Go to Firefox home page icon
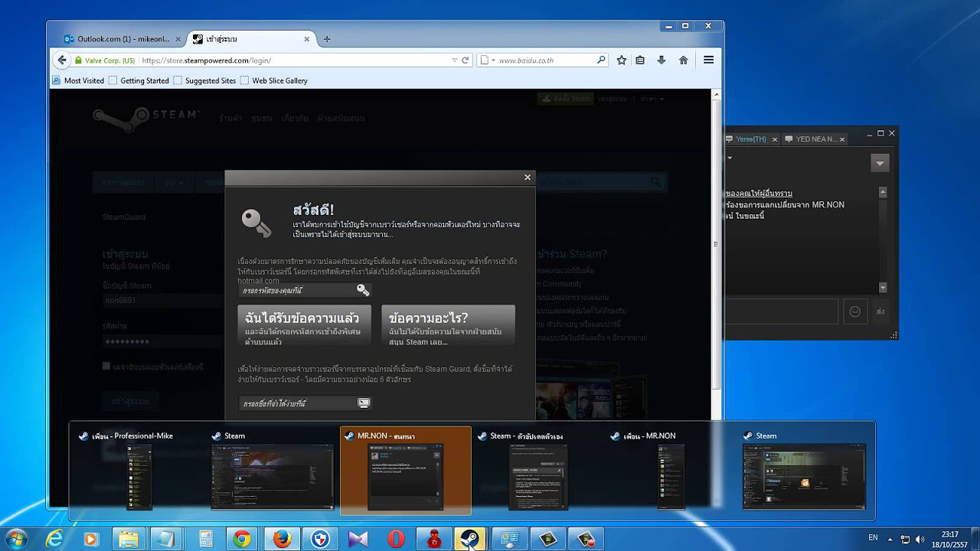Viewport: 980px width, 551px height. 684,60
